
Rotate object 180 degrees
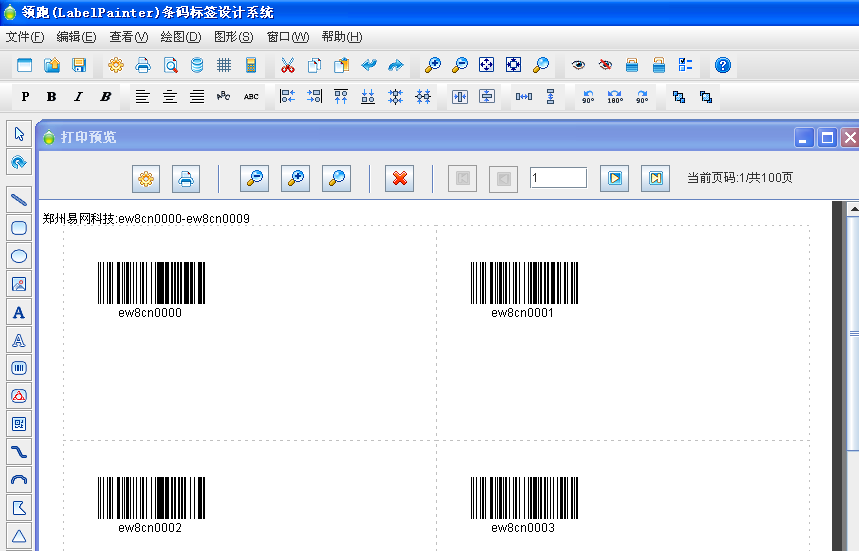coord(615,97)
